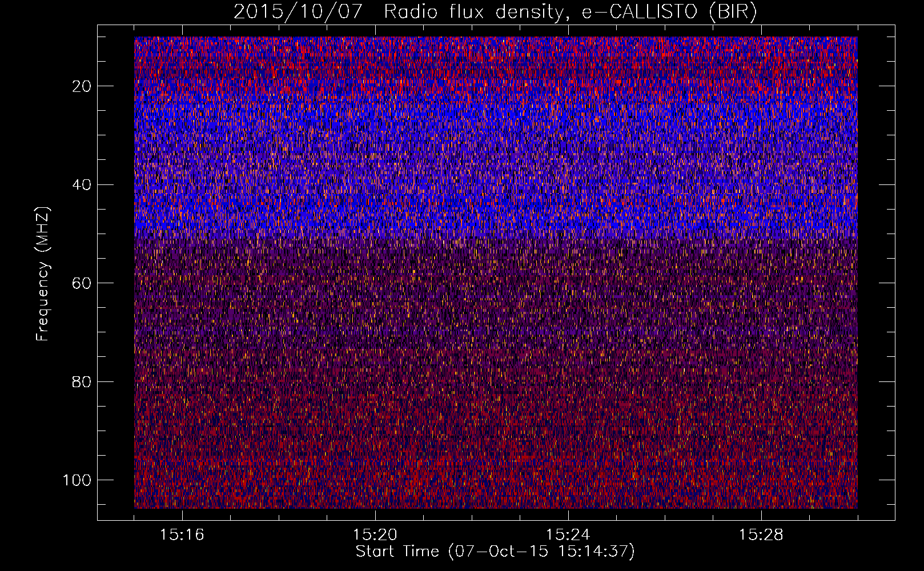The image size is (924, 571).
Task: Click the "Start Time (07-Oct-15 15:14:37)" axis label
Action: click(495, 552)
